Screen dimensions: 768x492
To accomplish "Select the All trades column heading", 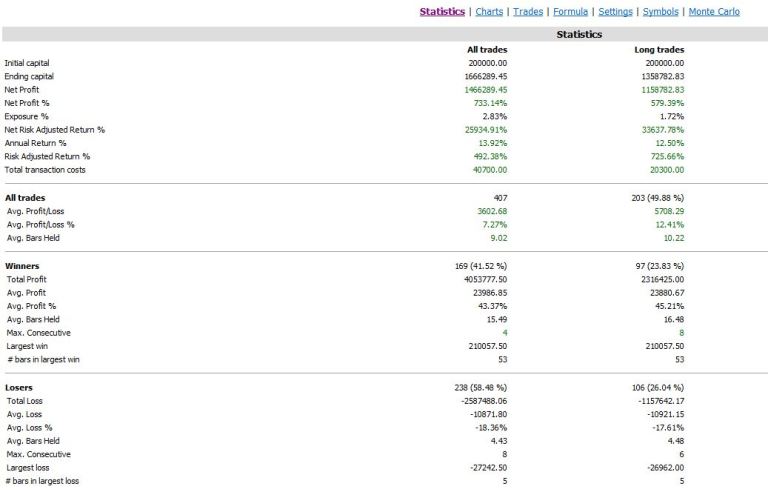I will (487, 50).
